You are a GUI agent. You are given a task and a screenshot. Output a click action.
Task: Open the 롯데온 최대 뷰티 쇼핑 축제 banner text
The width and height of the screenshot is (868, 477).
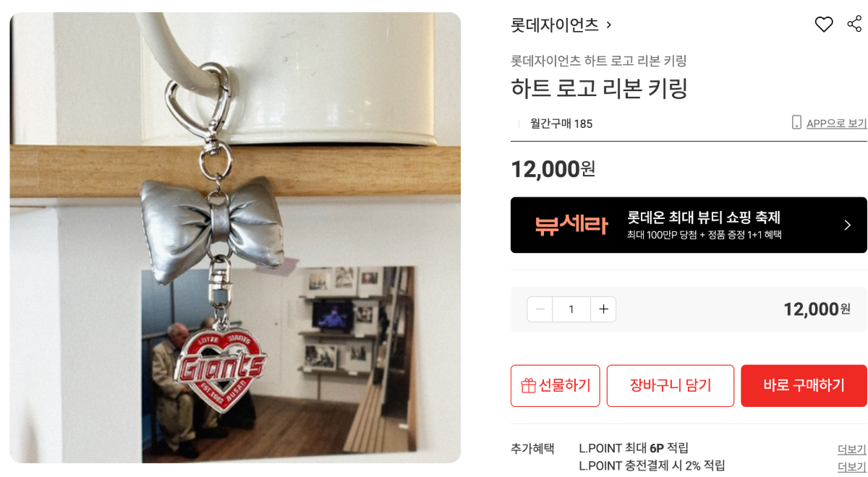(x=703, y=218)
